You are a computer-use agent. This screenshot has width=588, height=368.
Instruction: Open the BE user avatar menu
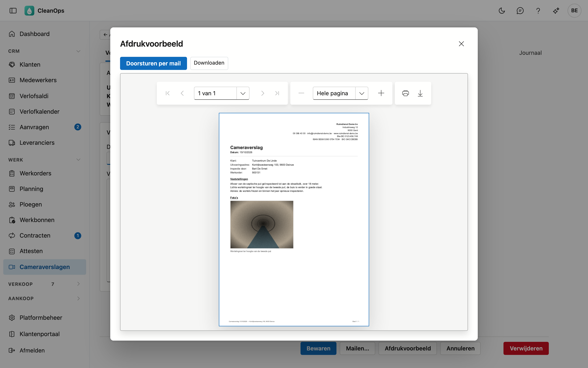click(574, 10)
